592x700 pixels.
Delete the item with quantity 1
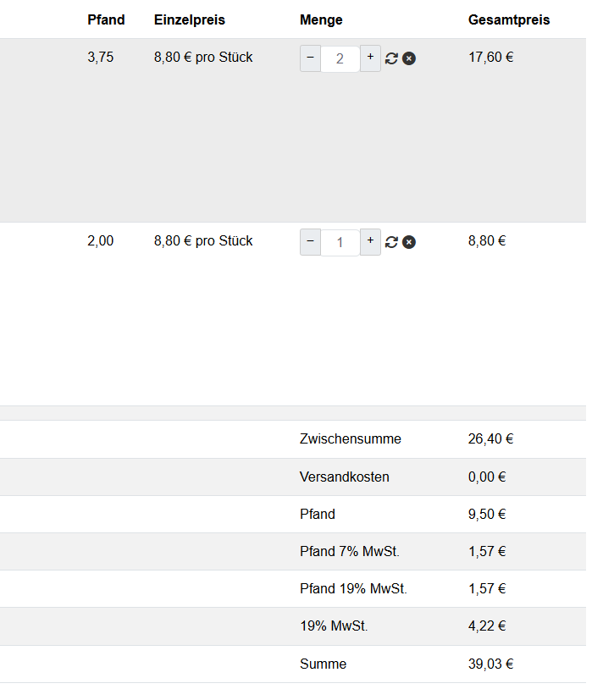(x=409, y=242)
